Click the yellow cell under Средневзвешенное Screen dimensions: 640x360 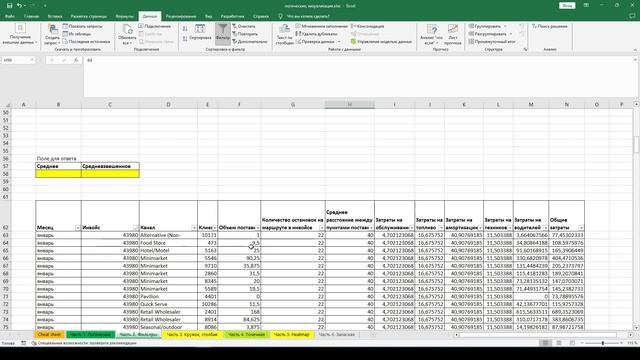pyautogui.click(x=110, y=174)
